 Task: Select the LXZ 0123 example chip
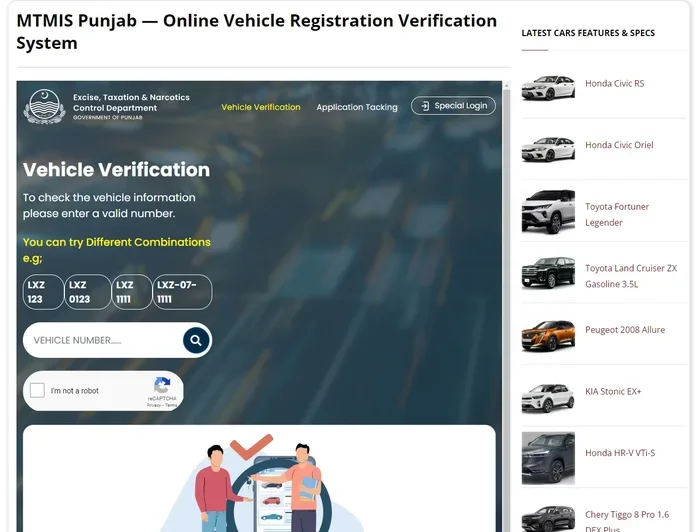[x=87, y=292]
